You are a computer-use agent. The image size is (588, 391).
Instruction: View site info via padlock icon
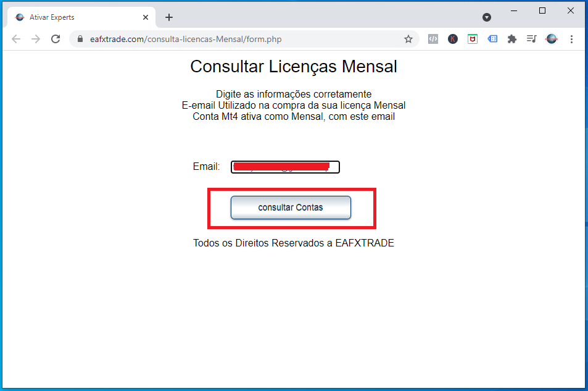coord(80,39)
